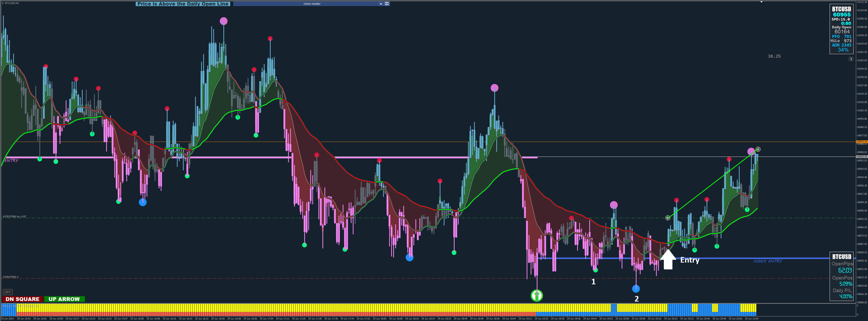Select the trendline end handle at latest price
Image resolution: width=868 pixels, height=321 pixels.
(758, 149)
